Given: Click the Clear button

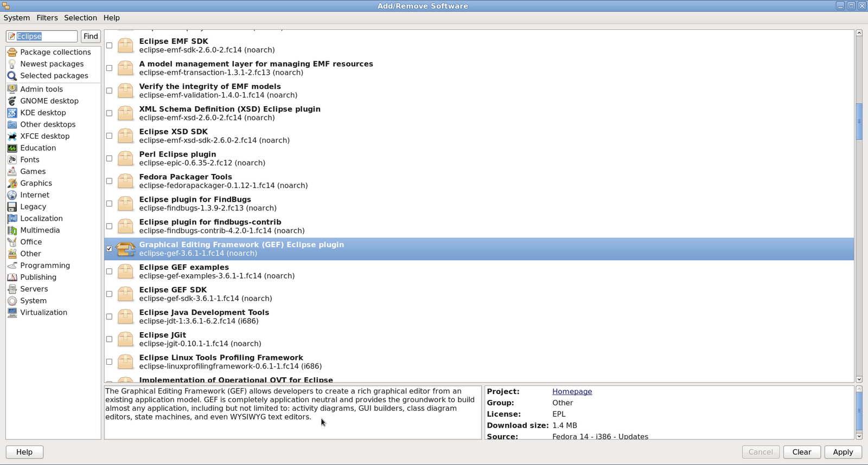Looking at the screenshot, I should point(802,452).
